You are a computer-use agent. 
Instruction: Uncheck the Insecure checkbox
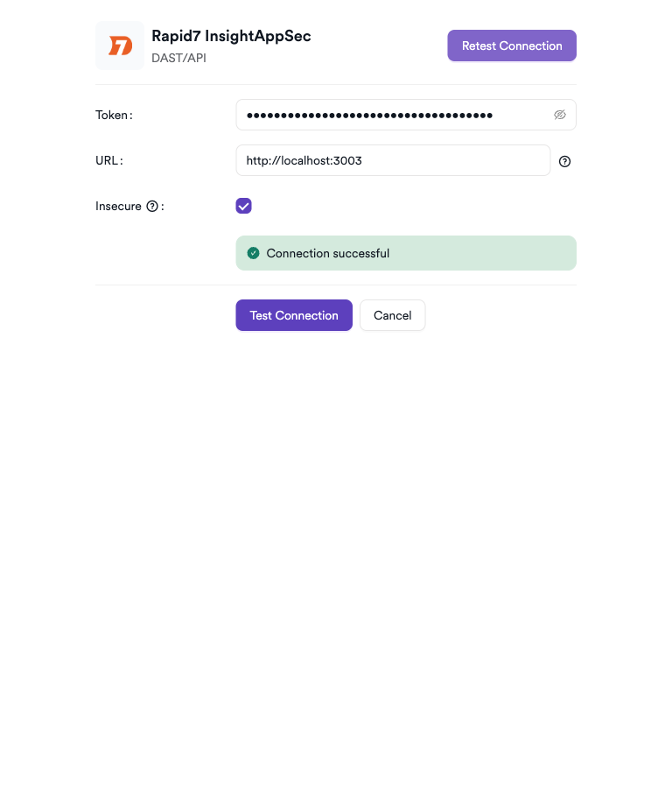243,206
